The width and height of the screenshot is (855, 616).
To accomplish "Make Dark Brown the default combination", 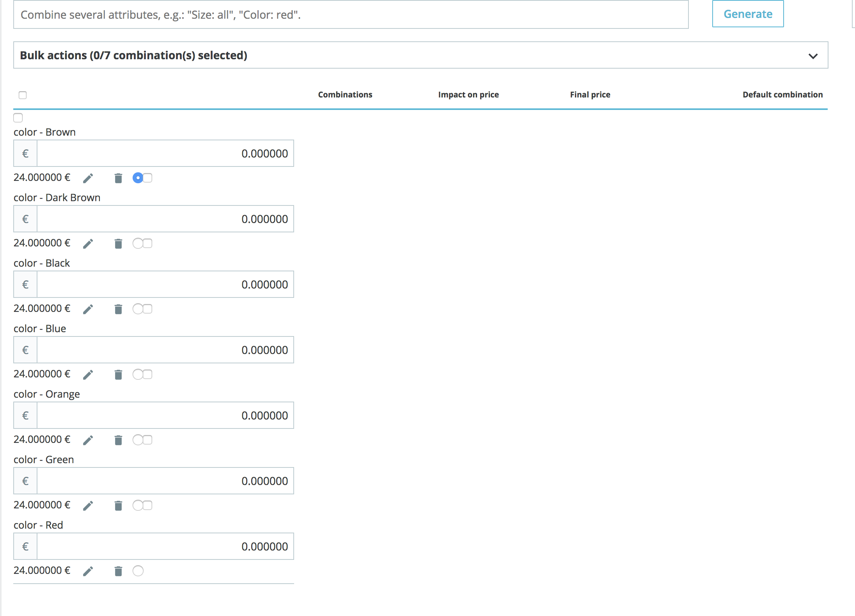I will click(138, 243).
